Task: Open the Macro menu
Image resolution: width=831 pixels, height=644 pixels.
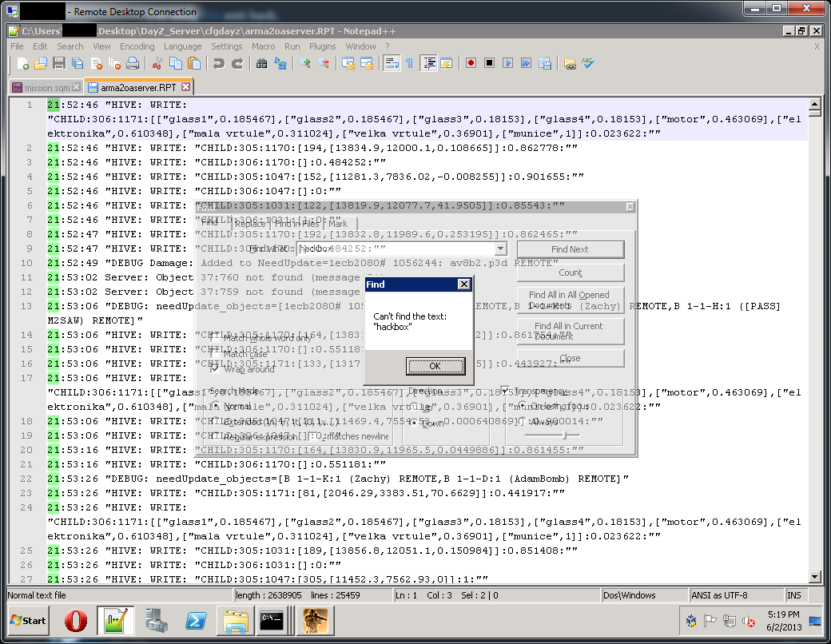Action: click(x=264, y=46)
